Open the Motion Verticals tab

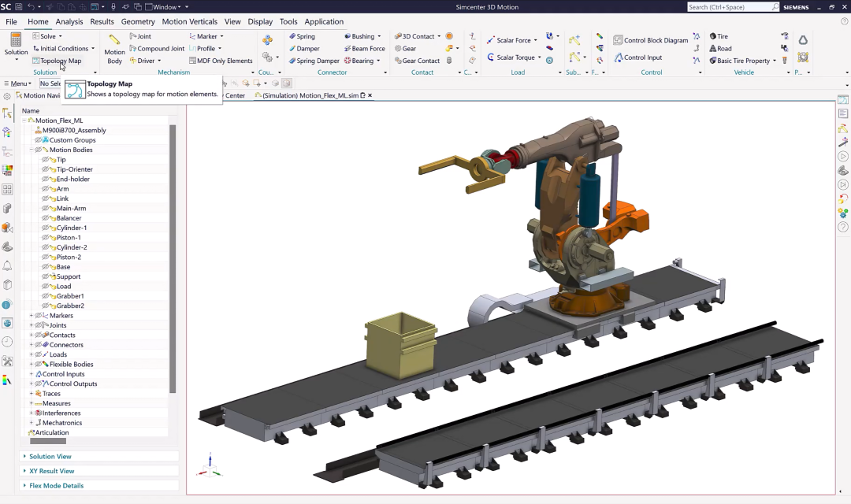click(x=189, y=22)
